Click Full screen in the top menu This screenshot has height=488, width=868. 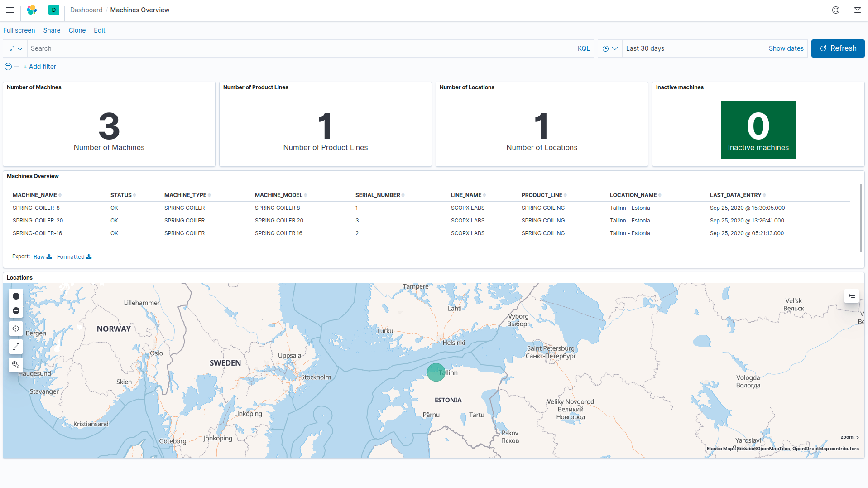[19, 30]
